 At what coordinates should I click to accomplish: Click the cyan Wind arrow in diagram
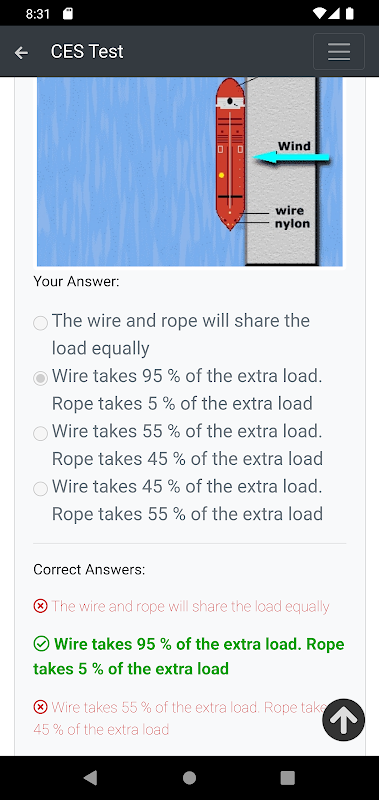(292, 158)
